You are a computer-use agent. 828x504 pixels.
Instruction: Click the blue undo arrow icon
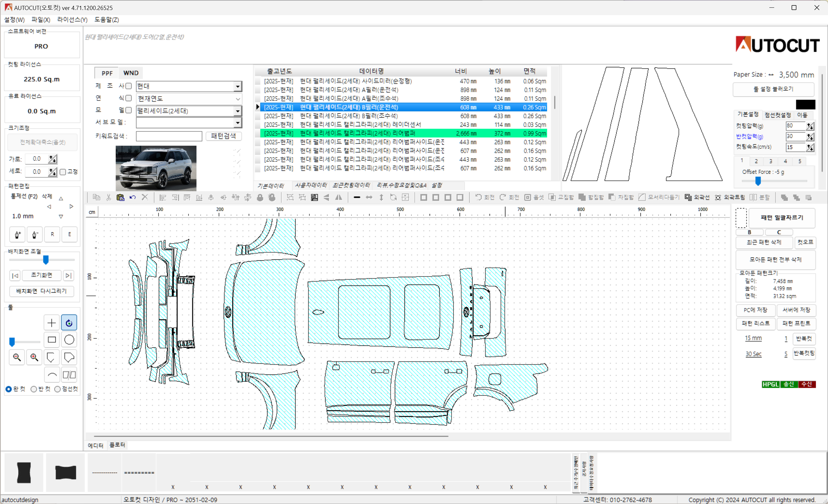pos(132,197)
